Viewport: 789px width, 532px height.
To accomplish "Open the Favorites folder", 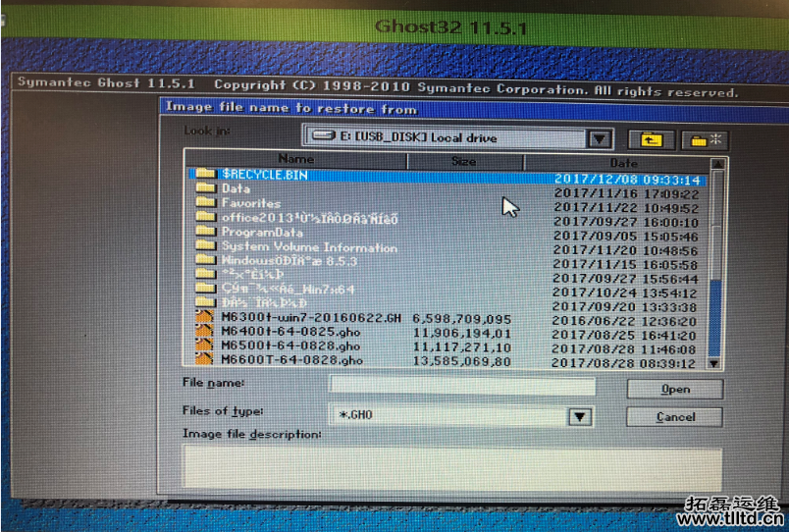I will pos(250,203).
